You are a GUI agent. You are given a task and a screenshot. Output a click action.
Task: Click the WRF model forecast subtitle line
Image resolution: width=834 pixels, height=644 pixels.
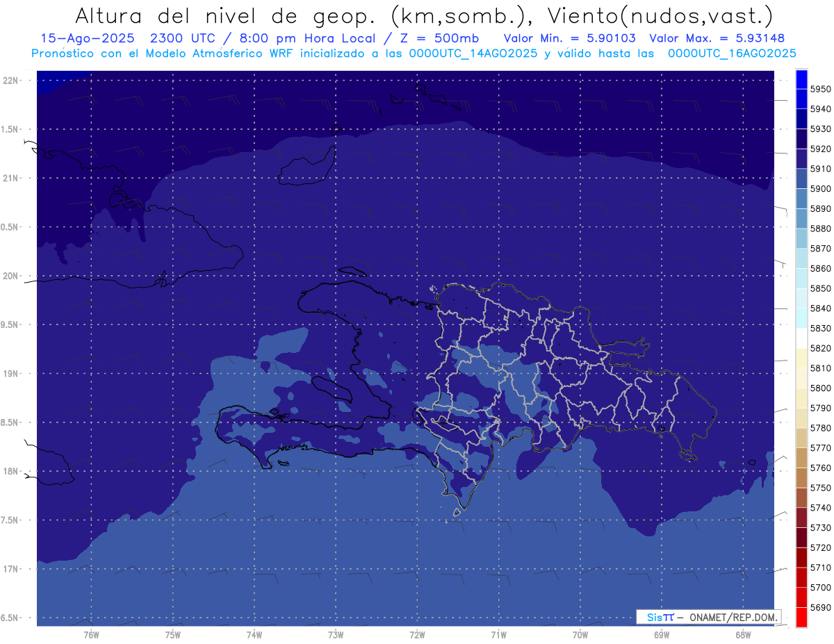(414, 53)
